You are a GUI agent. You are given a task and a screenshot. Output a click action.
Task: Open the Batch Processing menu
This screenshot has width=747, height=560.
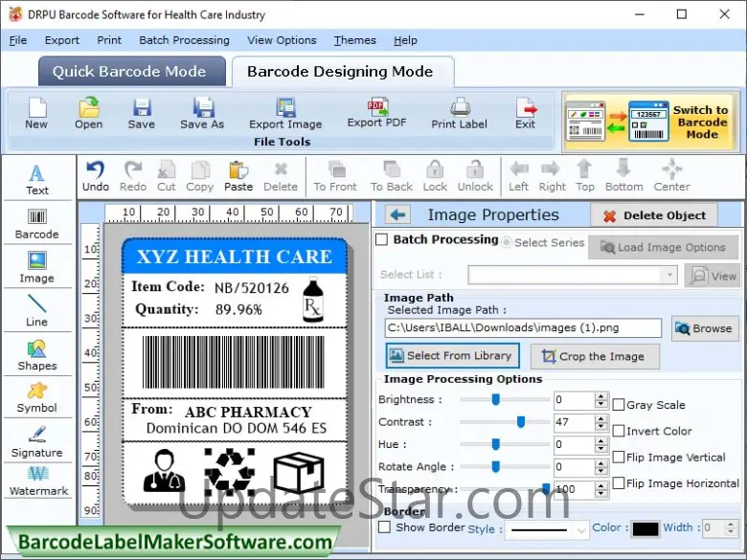tap(185, 40)
